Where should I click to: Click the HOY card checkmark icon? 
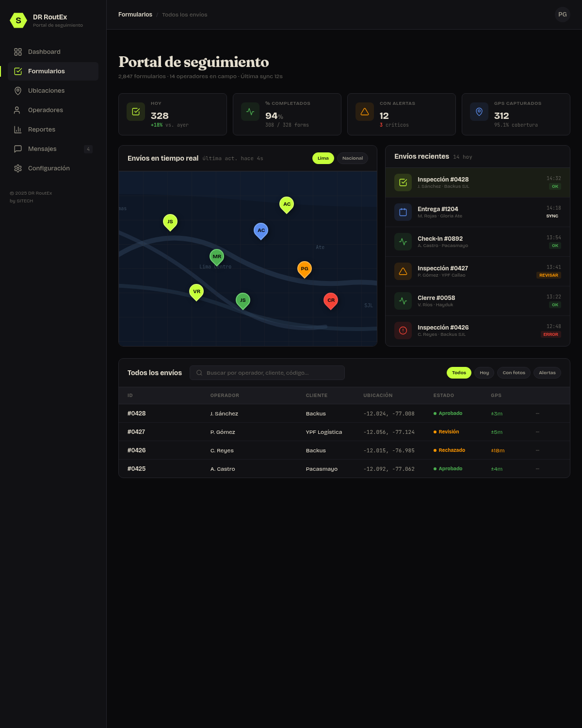[x=136, y=112]
